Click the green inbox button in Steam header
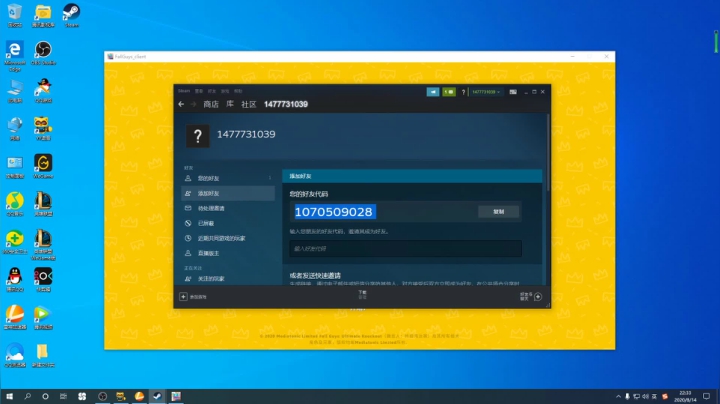Screen dimensions: 720x404 [x=449, y=92]
